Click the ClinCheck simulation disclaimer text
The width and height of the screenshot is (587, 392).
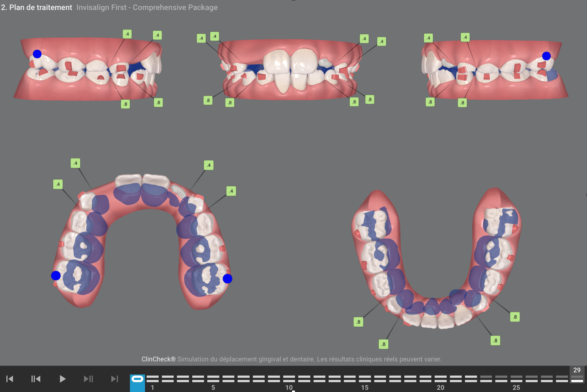(291, 359)
